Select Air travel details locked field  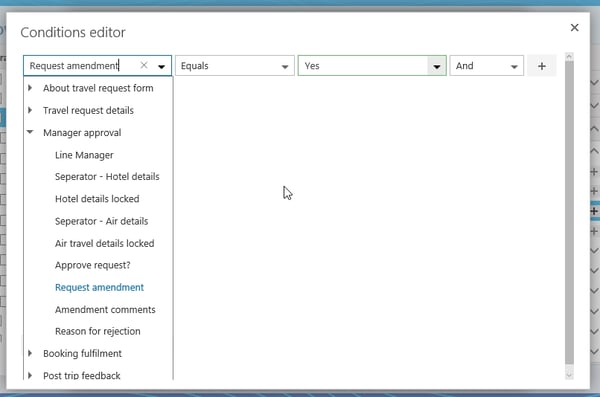pos(104,243)
